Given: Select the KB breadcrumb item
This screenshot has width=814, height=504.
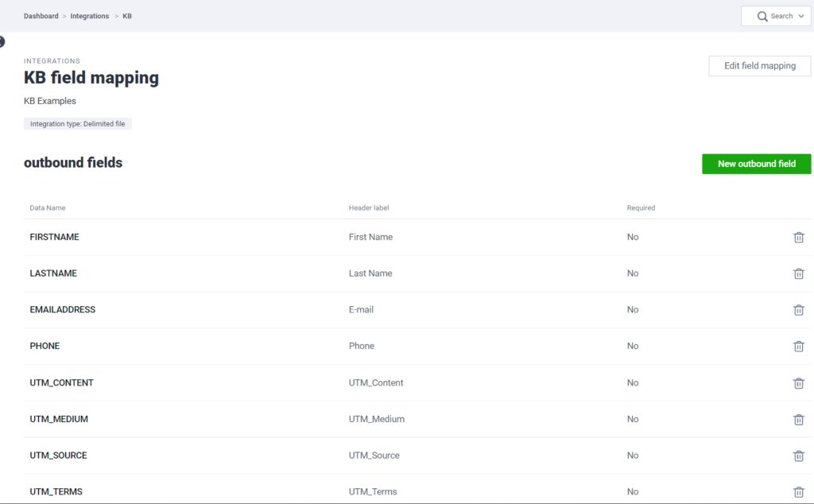Looking at the screenshot, I should click(x=127, y=16).
